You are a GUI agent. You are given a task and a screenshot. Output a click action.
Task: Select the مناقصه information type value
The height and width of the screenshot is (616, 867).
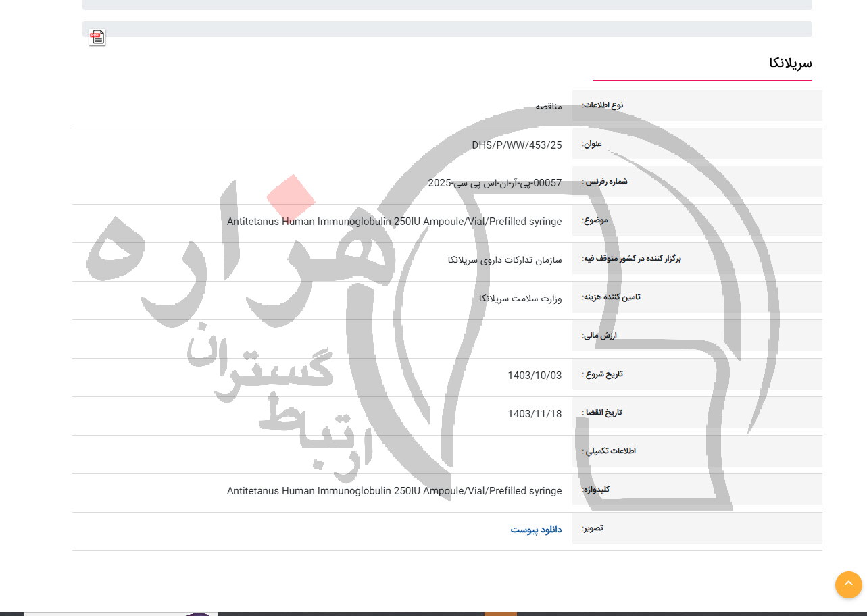click(548, 107)
